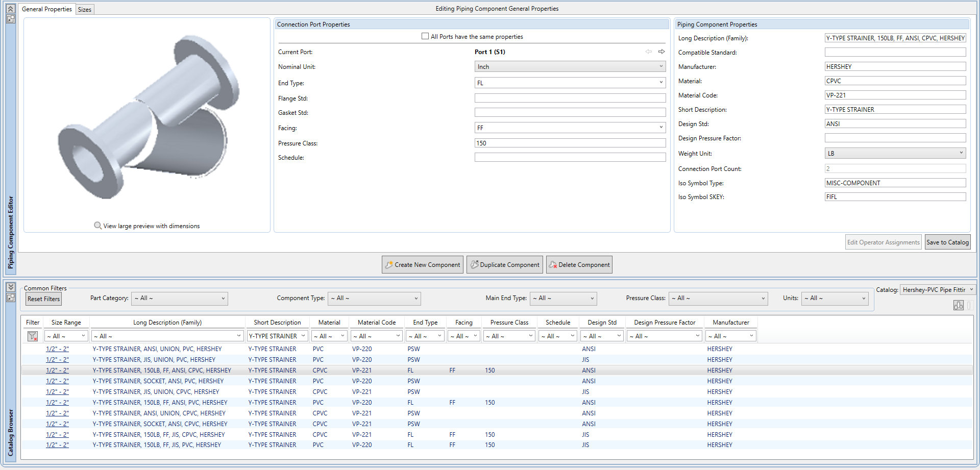Screen dimensions: 980x470
Task: Switch to the Sizes tab
Action: pos(85,9)
